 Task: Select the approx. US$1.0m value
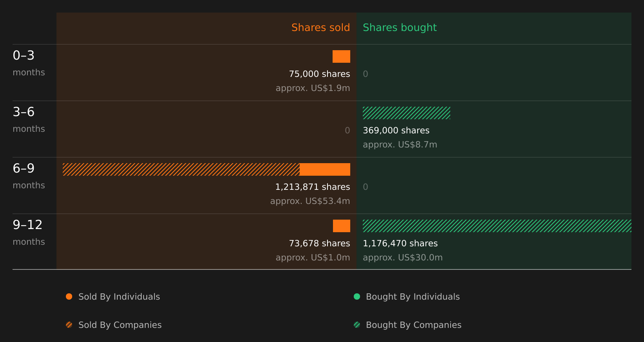(x=313, y=258)
